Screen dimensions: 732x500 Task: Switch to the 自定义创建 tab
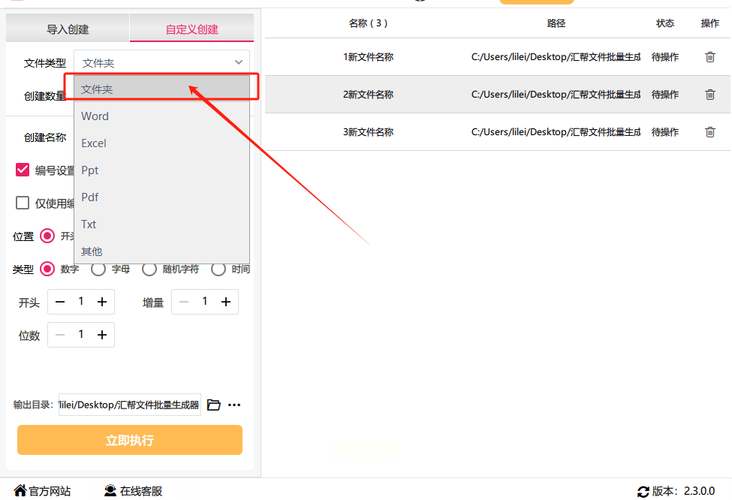[x=192, y=29]
